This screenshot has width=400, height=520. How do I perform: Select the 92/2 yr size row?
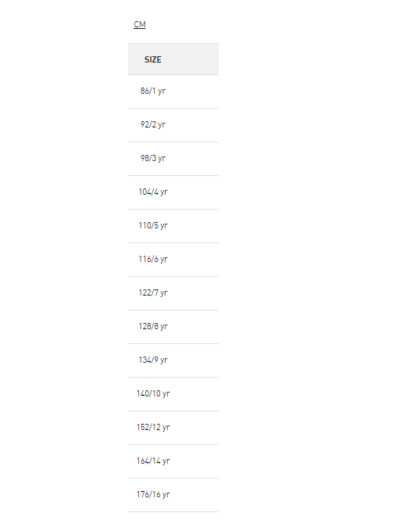tap(173, 125)
